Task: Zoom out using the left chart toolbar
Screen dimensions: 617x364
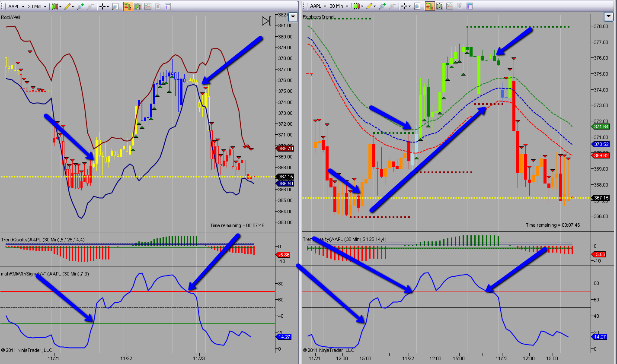Action: click(x=90, y=6)
